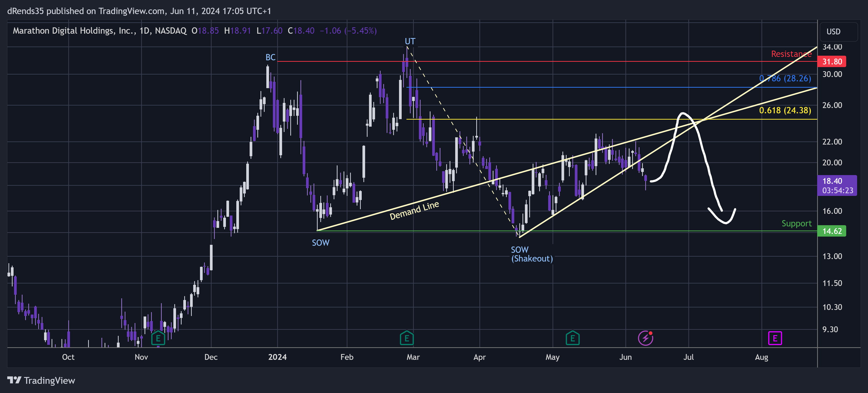The height and width of the screenshot is (393, 868).
Task: Open the USD currency selector
Action: 838,32
